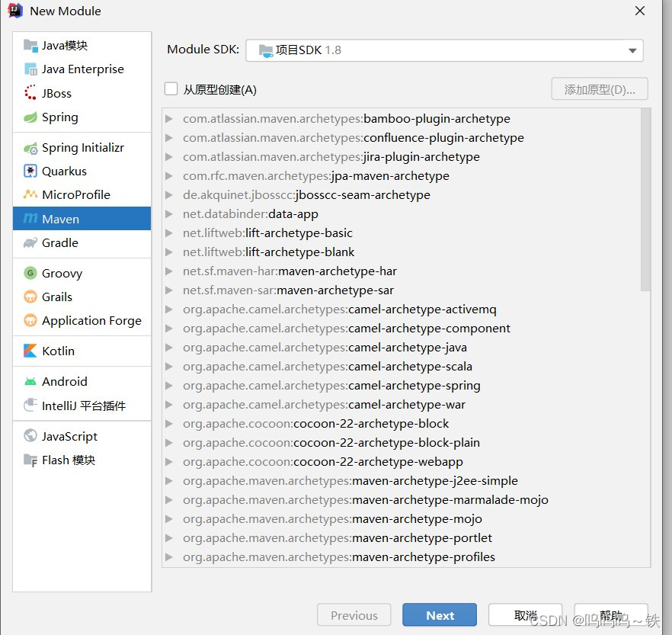The image size is (672, 635).
Task: Select the maven-archetype-portlet row
Action: click(x=402, y=537)
